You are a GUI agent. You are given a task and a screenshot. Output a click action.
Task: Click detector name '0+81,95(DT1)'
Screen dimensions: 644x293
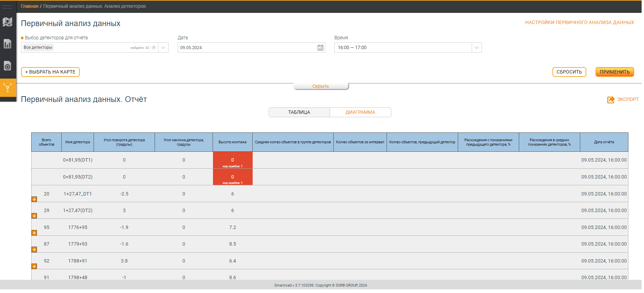78,160
